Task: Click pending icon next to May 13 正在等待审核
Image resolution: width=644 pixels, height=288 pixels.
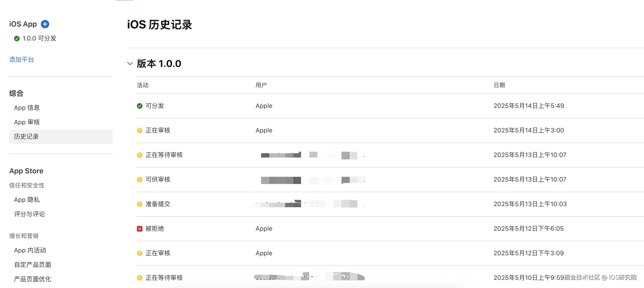Action: click(139, 155)
